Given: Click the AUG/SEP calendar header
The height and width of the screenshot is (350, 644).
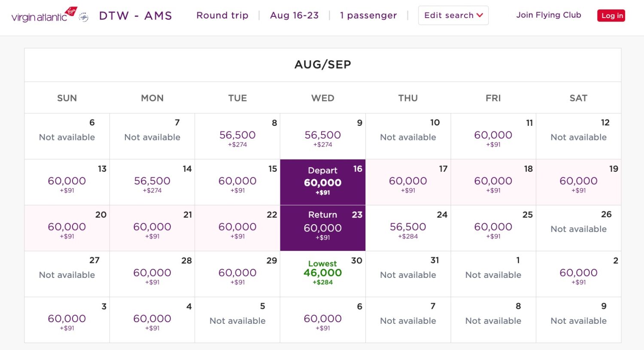Looking at the screenshot, I should (x=322, y=64).
